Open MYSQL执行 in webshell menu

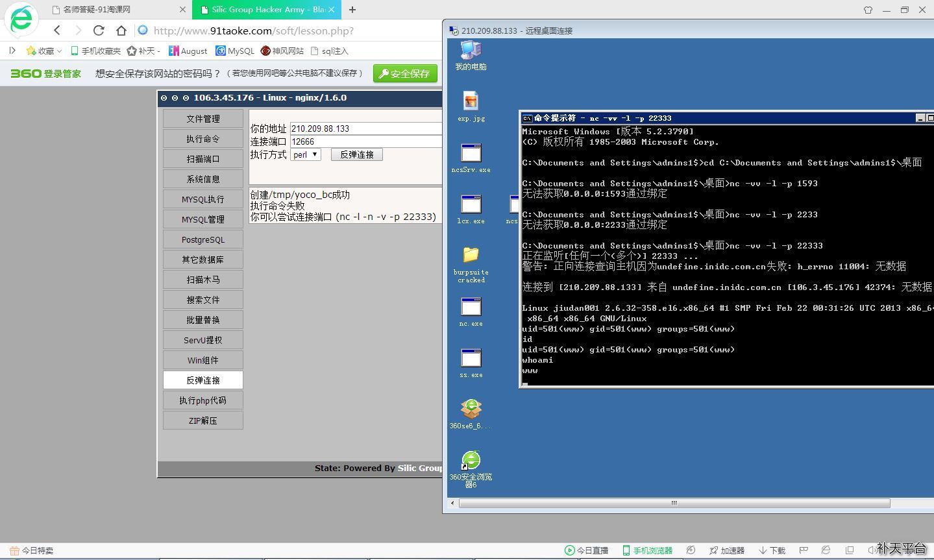click(203, 199)
